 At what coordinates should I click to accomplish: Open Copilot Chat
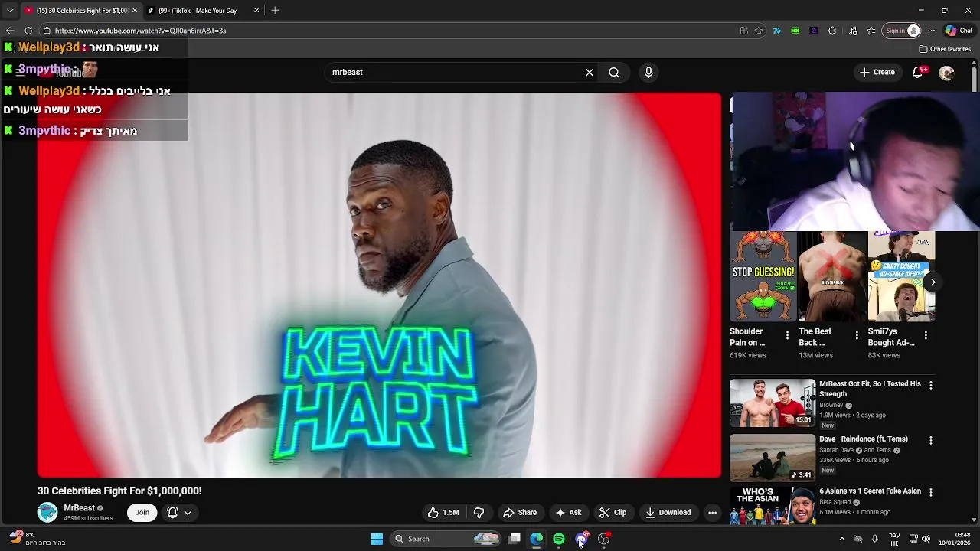959,31
